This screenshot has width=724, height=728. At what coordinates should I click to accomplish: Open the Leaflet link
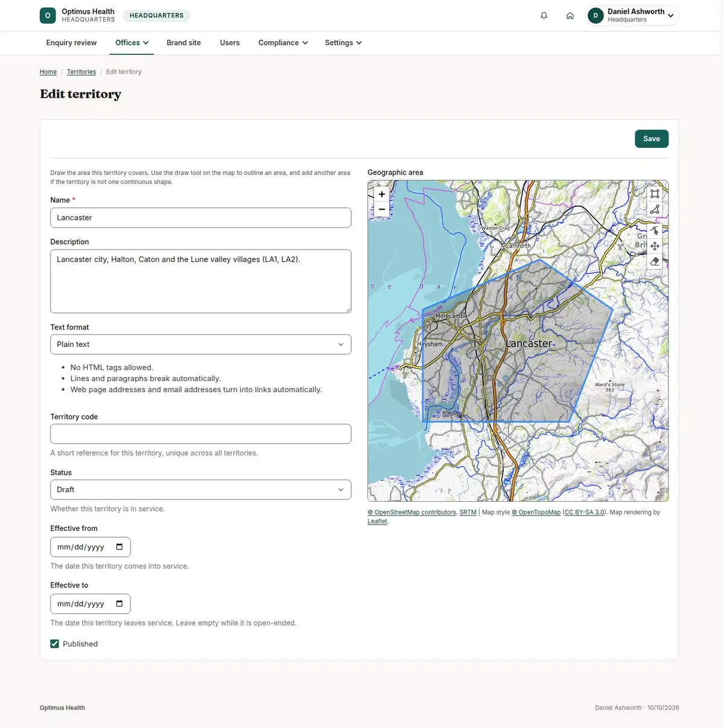(x=377, y=521)
